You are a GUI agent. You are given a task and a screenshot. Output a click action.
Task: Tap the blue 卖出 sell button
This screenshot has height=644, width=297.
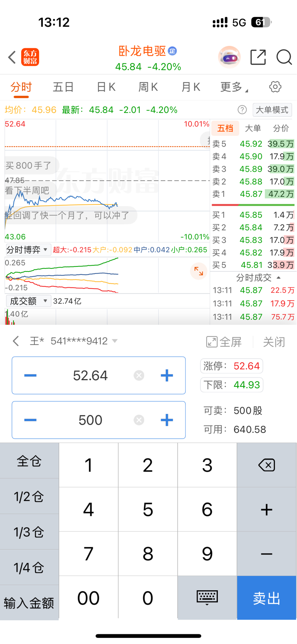pyautogui.click(x=266, y=598)
